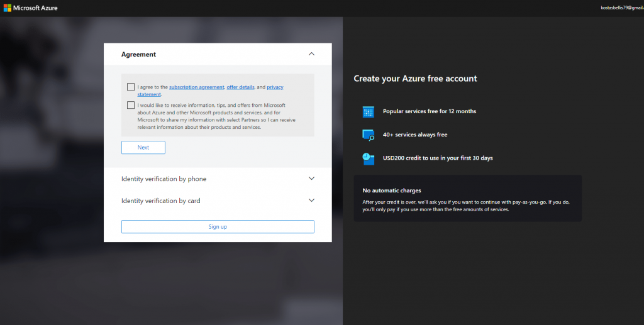Screen dimensions: 644x325
Task: Collapse the Agreement section using its chevron
Action: click(x=311, y=54)
